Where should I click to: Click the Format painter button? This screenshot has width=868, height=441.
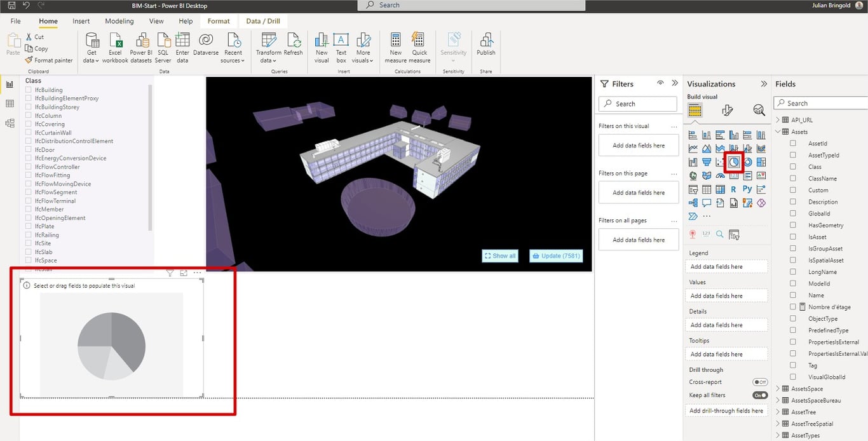(x=49, y=60)
